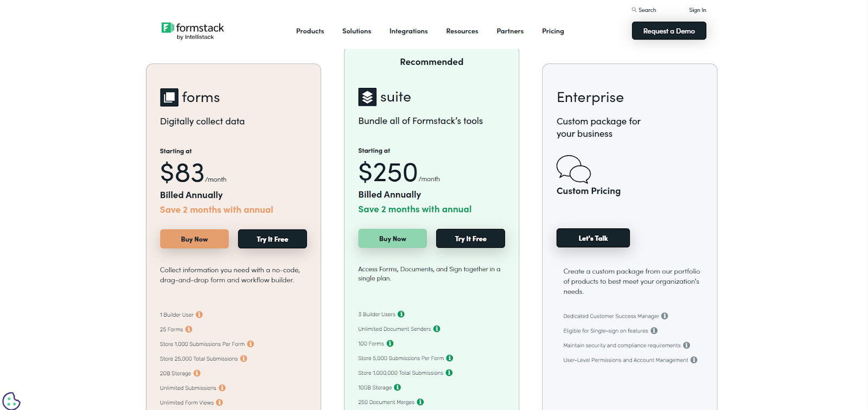Click the 'Custom Pricing' label
This screenshot has width=868, height=410.
(x=589, y=191)
